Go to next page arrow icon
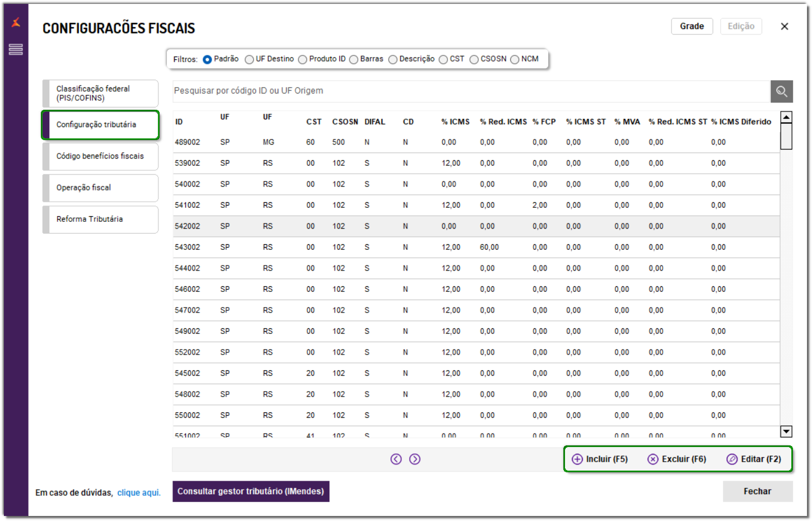812x521 pixels. tap(415, 459)
